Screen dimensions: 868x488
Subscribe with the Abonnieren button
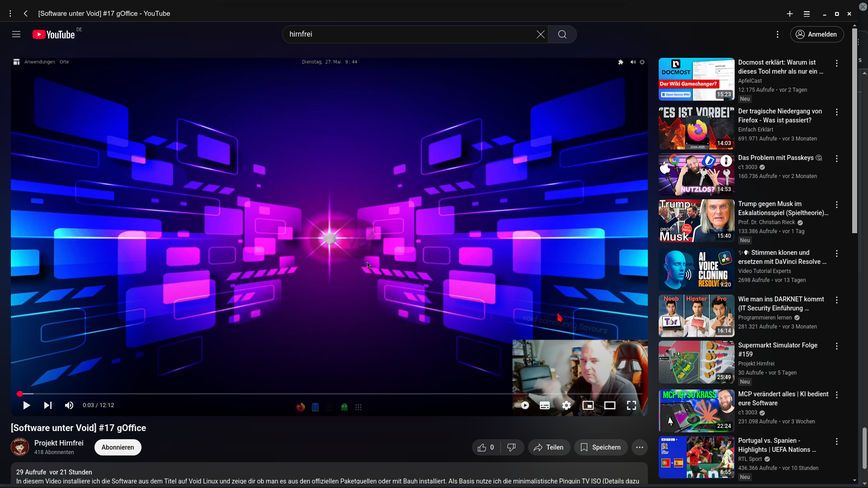pos(118,447)
